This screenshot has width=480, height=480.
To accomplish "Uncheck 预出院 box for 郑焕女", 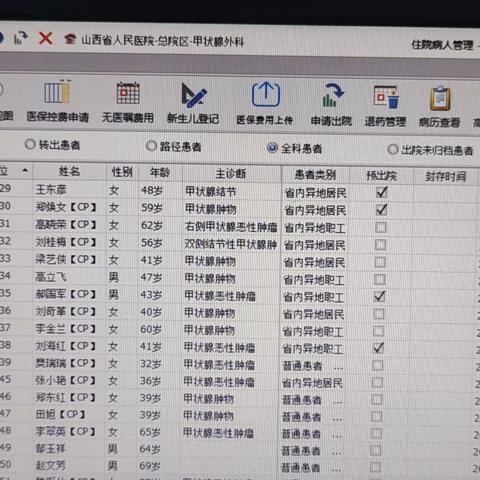I will point(381,210).
